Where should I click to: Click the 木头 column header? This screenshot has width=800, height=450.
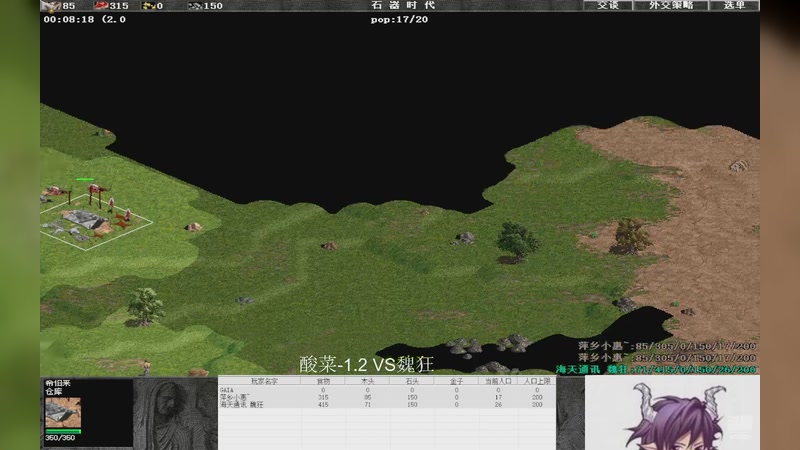pyautogui.click(x=367, y=381)
